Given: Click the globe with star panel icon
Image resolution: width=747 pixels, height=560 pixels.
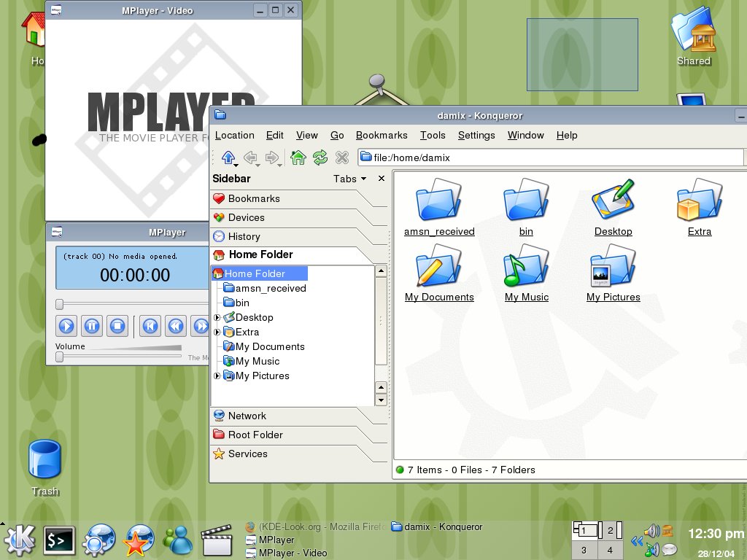Looking at the screenshot, I should pyautogui.click(x=139, y=540).
